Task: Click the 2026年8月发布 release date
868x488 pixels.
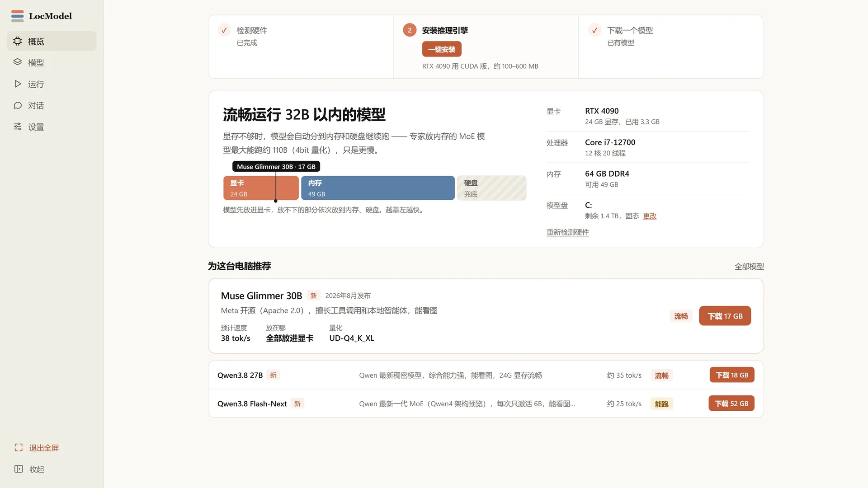Action: 348,296
